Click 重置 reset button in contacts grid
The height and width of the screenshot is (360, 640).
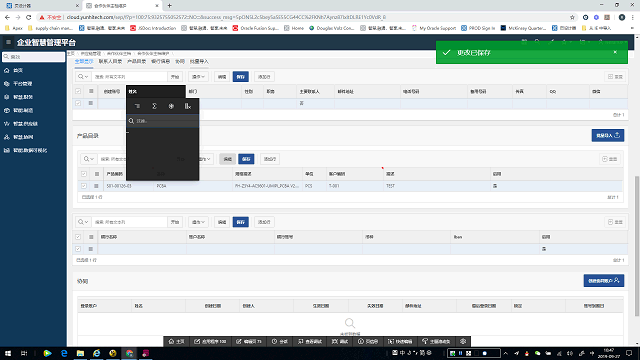click(x=616, y=77)
